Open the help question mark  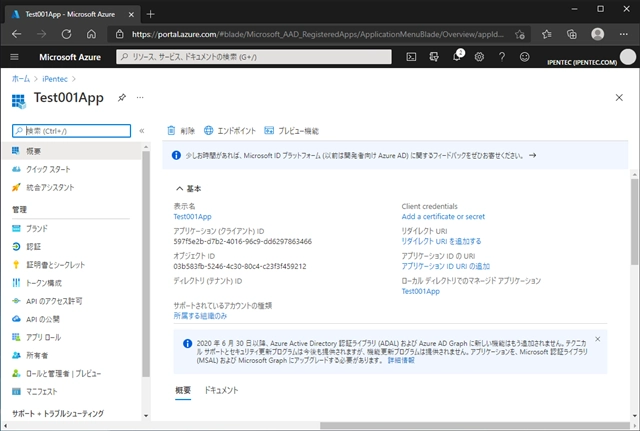(x=502, y=57)
